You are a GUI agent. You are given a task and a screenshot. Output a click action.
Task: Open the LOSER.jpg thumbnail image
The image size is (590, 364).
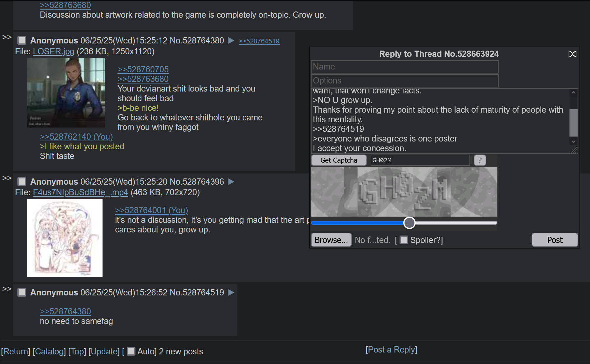(66, 93)
